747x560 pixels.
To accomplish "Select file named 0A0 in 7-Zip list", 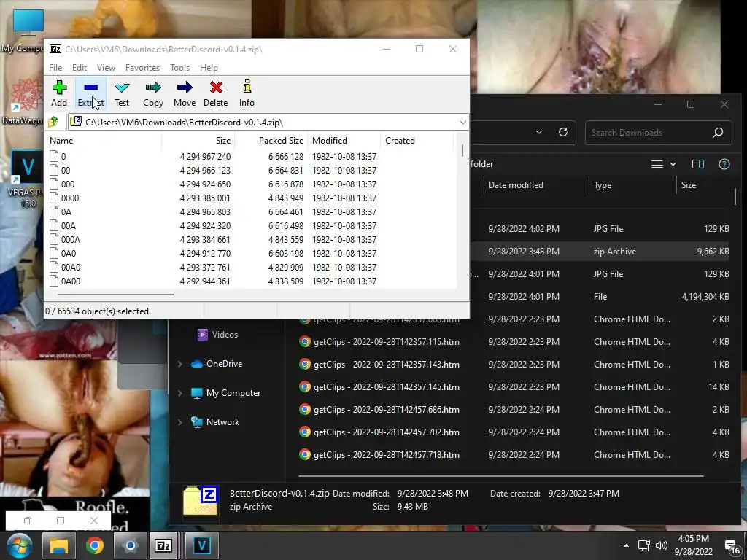I will pyautogui.click(x=68, y=253).
